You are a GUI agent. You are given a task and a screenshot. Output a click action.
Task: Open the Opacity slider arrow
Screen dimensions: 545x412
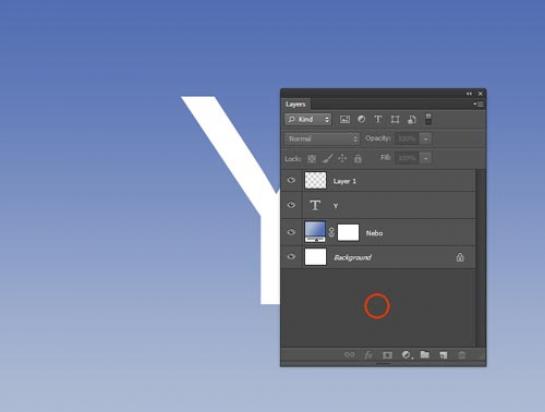[426, 139]
